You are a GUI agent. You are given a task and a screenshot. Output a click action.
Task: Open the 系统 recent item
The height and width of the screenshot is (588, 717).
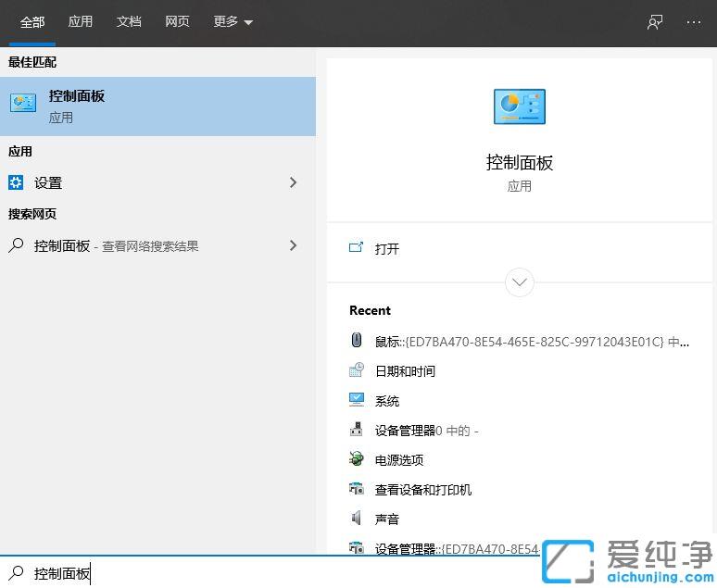point(387,401)
